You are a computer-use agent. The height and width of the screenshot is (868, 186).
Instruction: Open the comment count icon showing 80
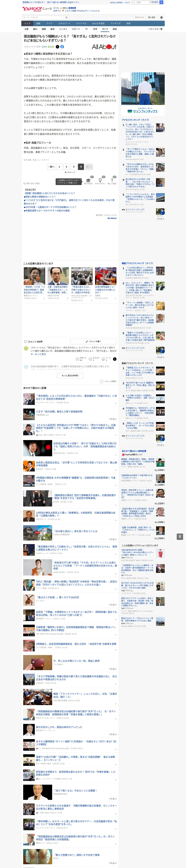tap(44, 47)
